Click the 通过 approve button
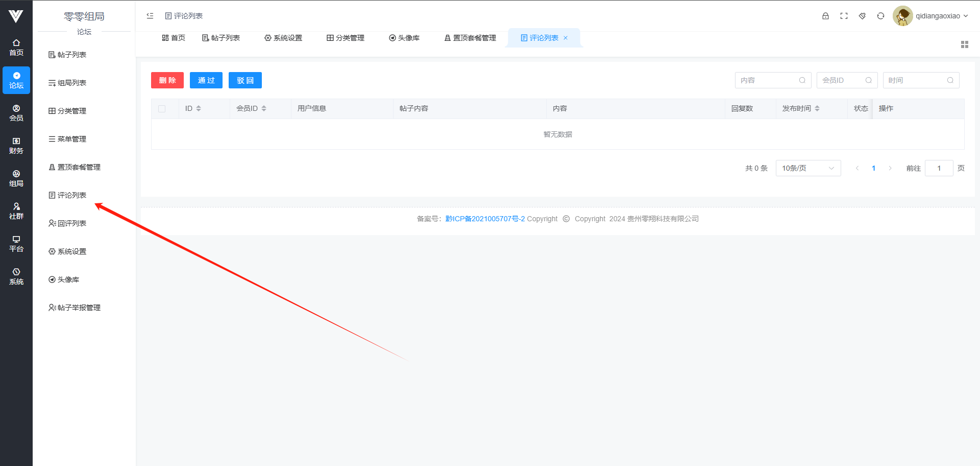Screen dimensions: 980x466 tap(206, 80)
